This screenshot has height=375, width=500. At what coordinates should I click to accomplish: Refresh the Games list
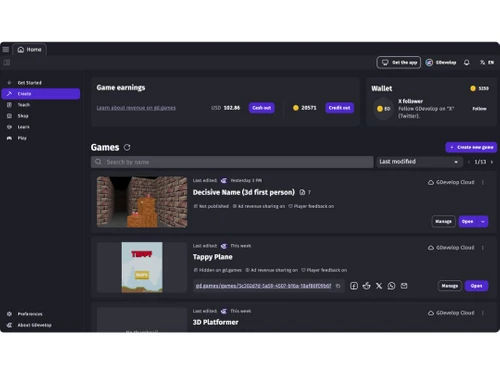pyautogui.click(x=127, y=147)
